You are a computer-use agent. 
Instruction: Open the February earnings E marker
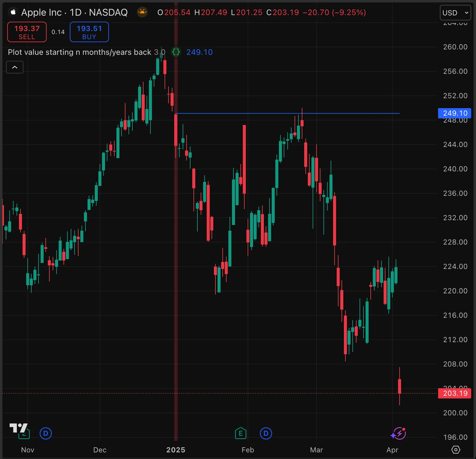click(240, 434)
